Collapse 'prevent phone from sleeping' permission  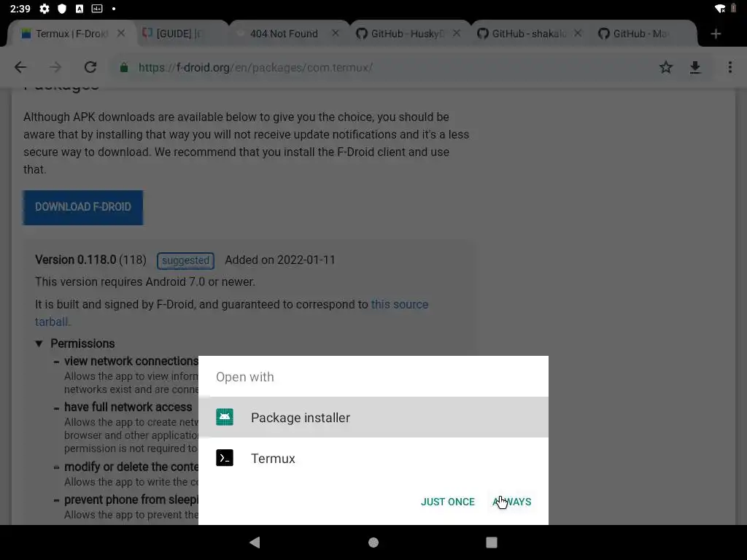pyautogui.click(x=56, y=500)
